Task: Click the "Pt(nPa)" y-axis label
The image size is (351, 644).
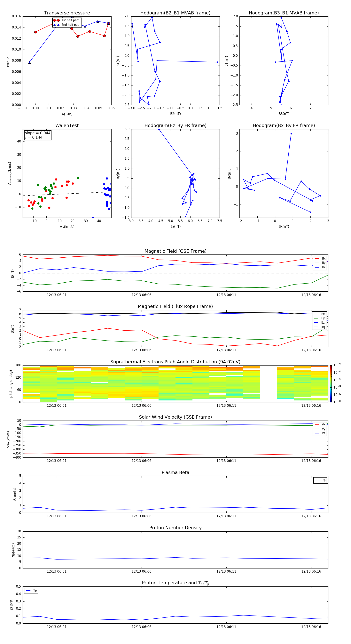Action: point(8,61)
